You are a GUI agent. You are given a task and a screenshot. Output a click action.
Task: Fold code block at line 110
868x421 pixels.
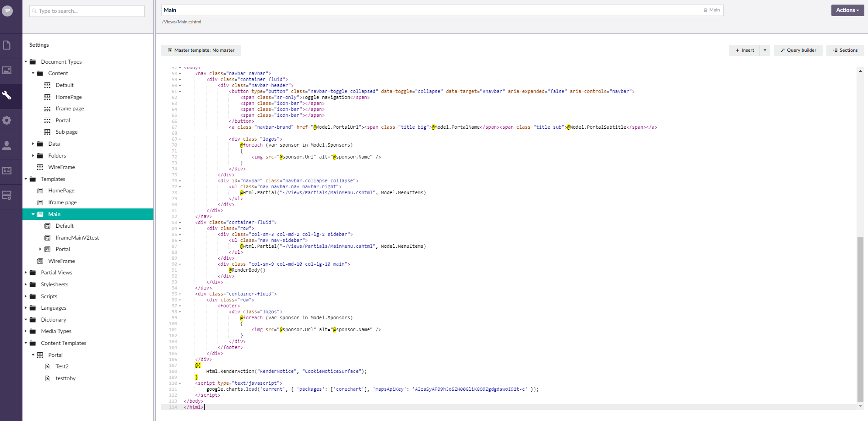[180, 383]
